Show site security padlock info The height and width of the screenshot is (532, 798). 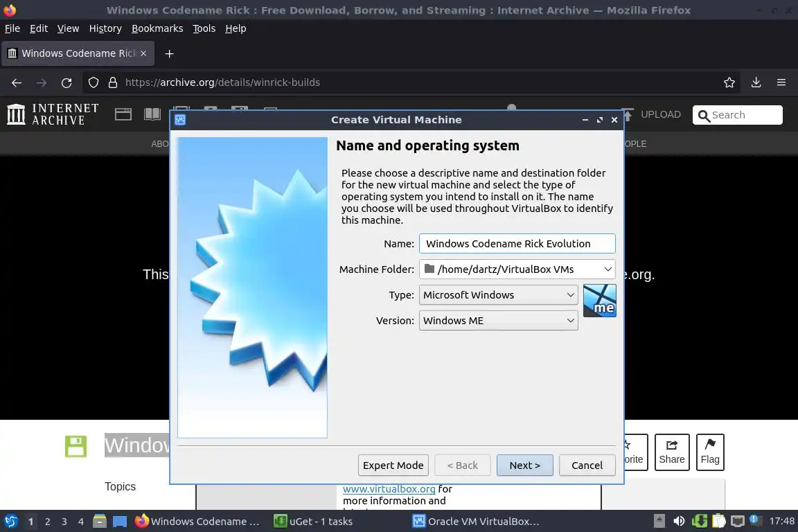113,82
